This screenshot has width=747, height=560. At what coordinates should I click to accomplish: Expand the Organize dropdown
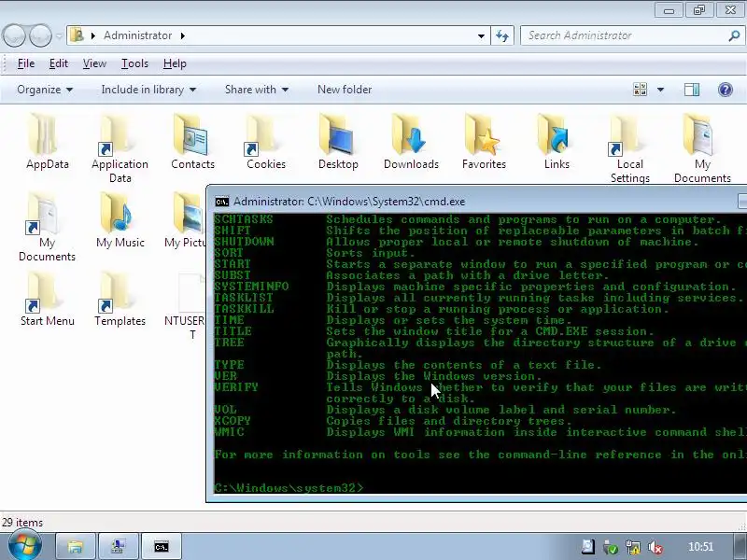[x=45, y=90]
